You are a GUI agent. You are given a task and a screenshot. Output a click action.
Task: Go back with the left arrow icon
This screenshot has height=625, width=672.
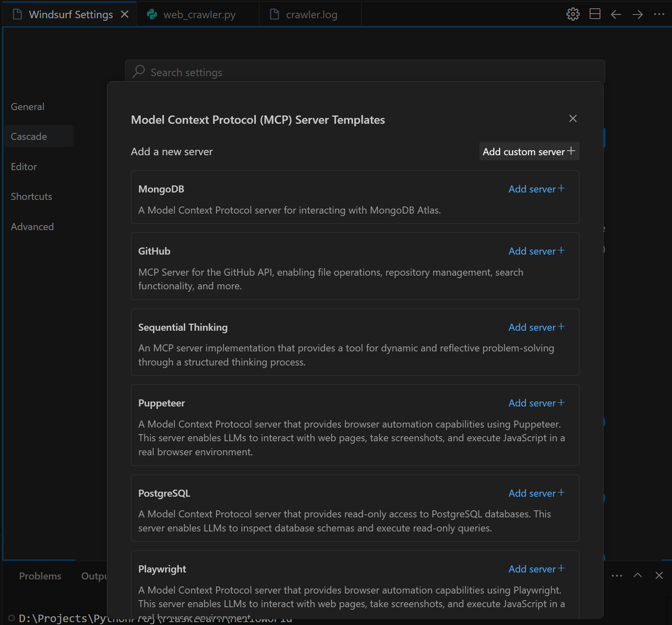(x=616, y=14)
